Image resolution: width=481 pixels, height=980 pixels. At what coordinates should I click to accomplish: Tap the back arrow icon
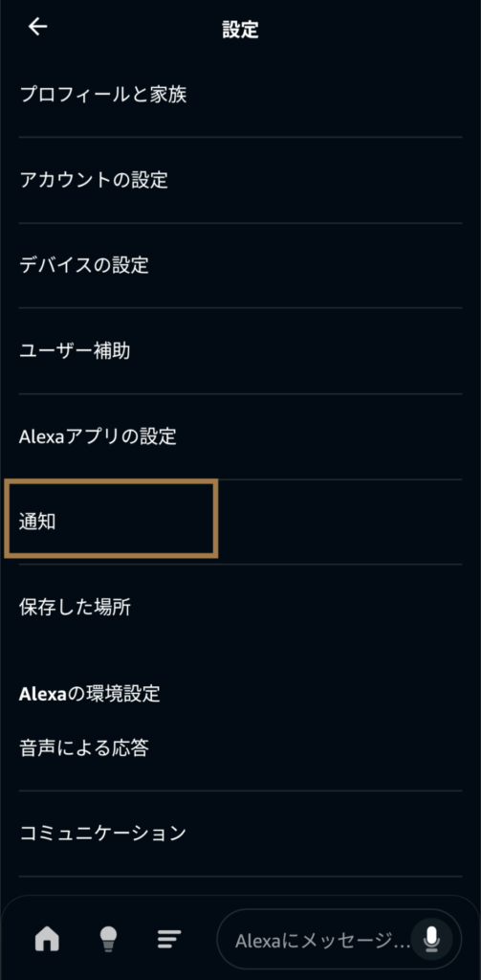[38, 26]
